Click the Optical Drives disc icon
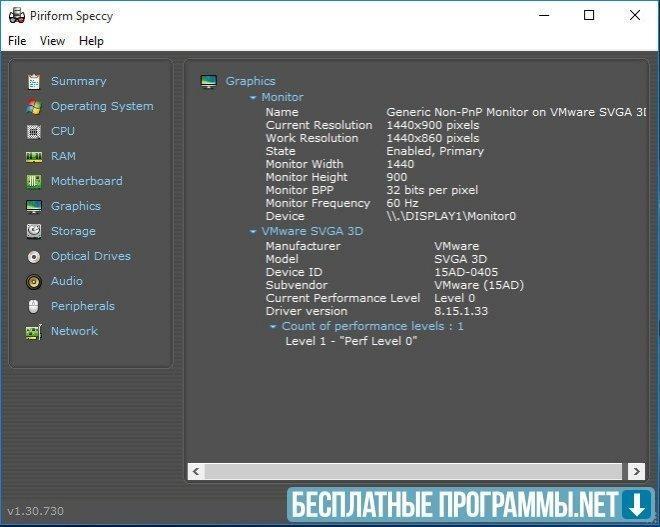This screenshot has width=660, height=527. click(x=34, y=256)
